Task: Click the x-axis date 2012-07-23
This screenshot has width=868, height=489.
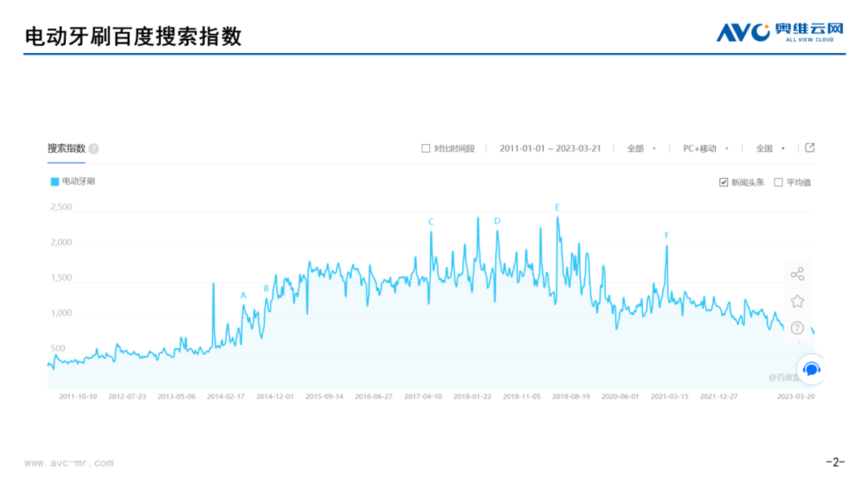Action: 127,397
